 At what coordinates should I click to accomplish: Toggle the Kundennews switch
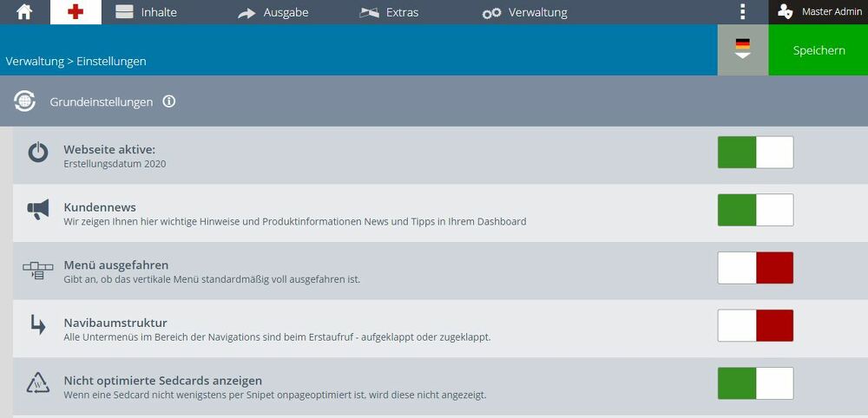tap(756, 210)
